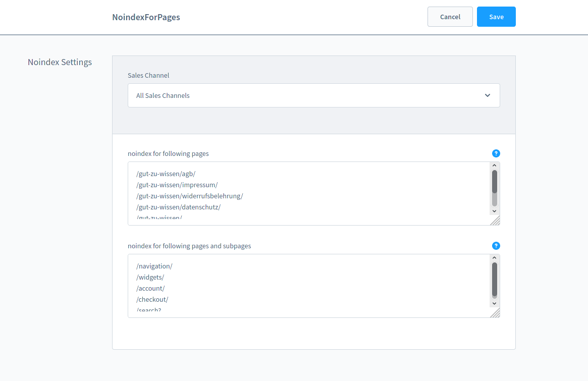Click the /navigation/ line

coord(154,266)
